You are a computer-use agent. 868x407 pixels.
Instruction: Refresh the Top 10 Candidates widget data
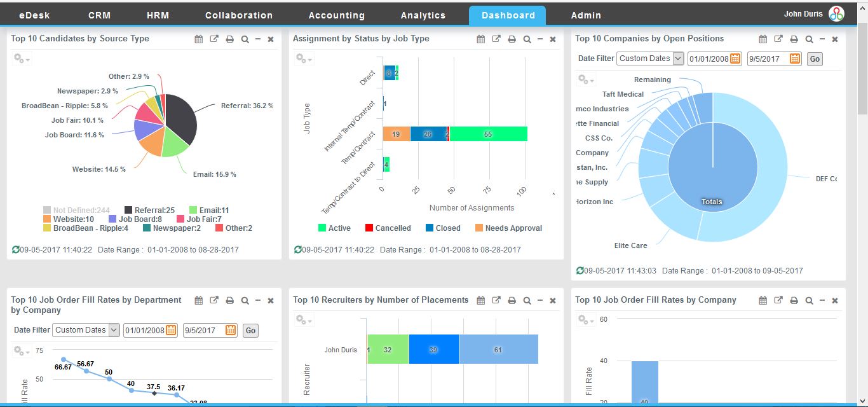[x=15, y=250]
